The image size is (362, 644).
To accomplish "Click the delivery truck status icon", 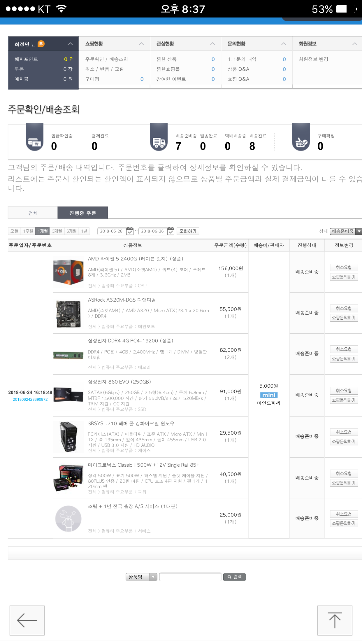I will pyautogui.click(x=159, y=137).
